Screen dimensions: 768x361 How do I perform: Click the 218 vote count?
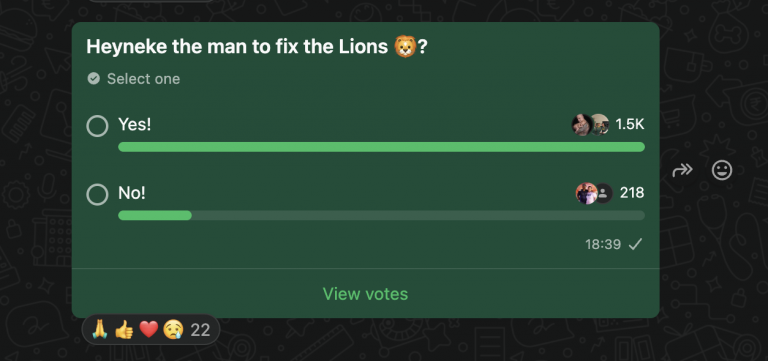point(632,193)
